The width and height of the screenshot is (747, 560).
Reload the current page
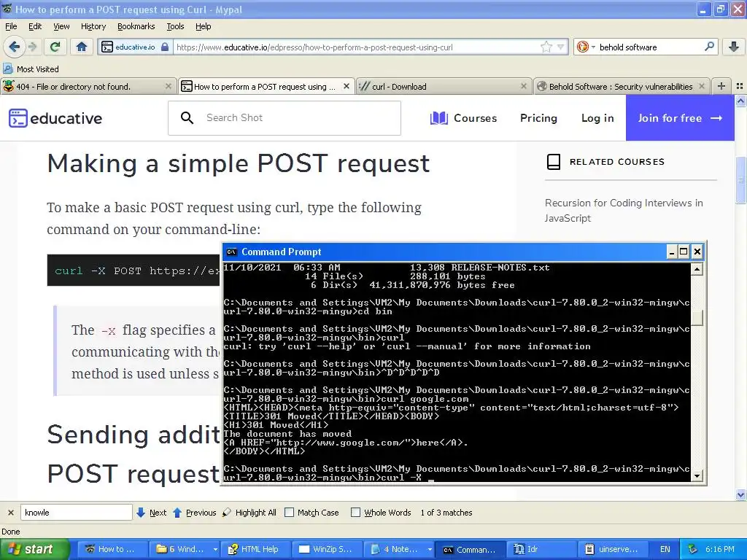click(55, 47)
